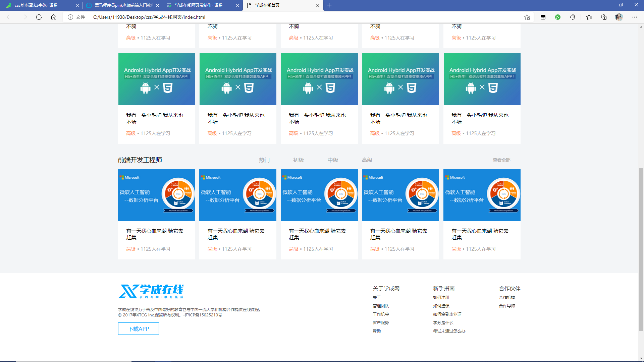Click the 关于学成网 footer heading
This screenshot has height=362, width=644.
(386, 289)
